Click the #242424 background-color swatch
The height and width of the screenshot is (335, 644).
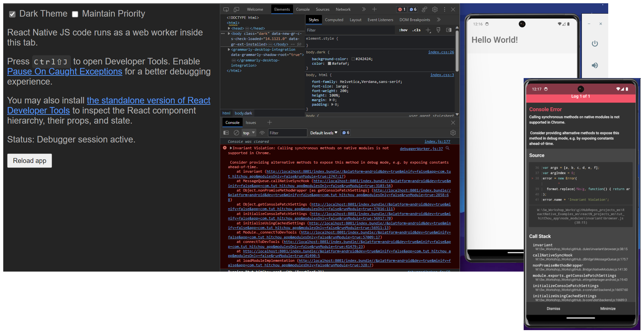(353, 59)
